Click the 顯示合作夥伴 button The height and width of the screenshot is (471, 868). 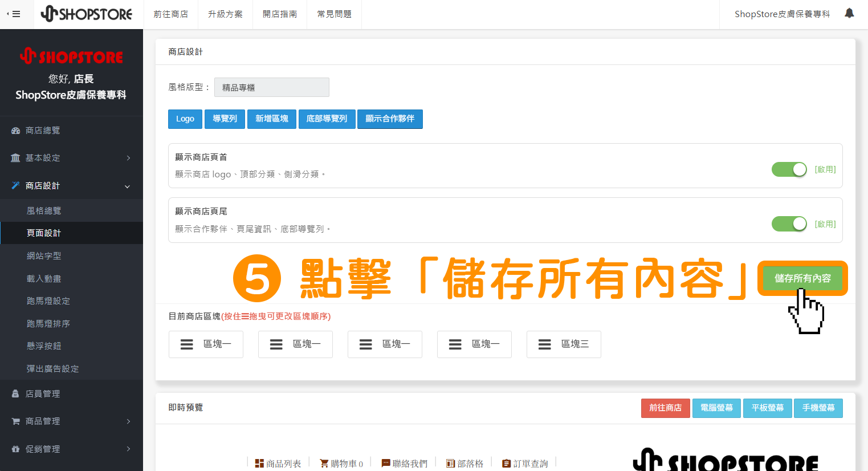click(x=390, y=119)
